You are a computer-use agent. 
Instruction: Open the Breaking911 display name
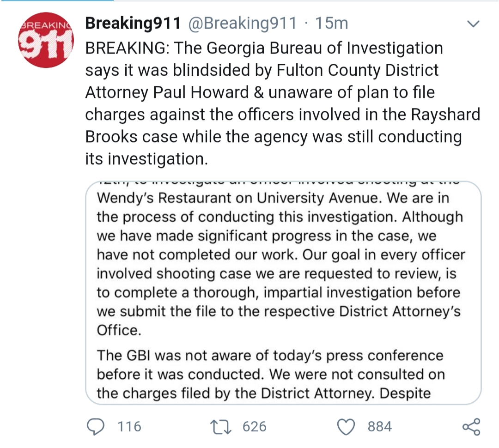coord(133,23)
